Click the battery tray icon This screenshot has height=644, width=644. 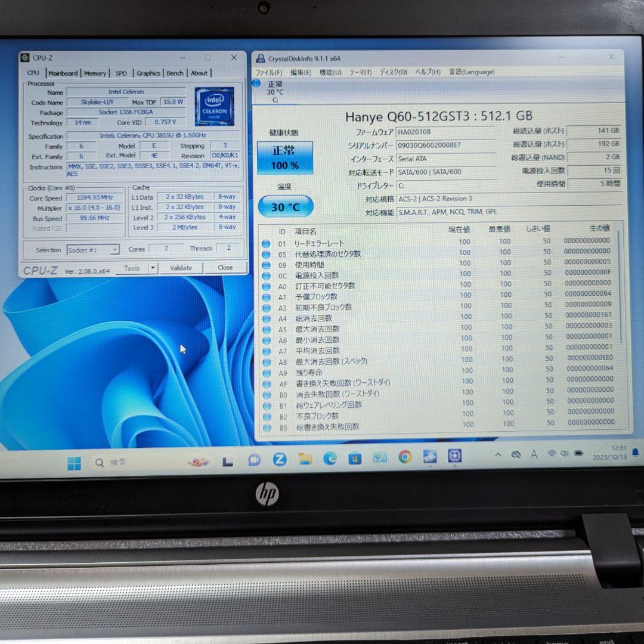tap(578, 453)
